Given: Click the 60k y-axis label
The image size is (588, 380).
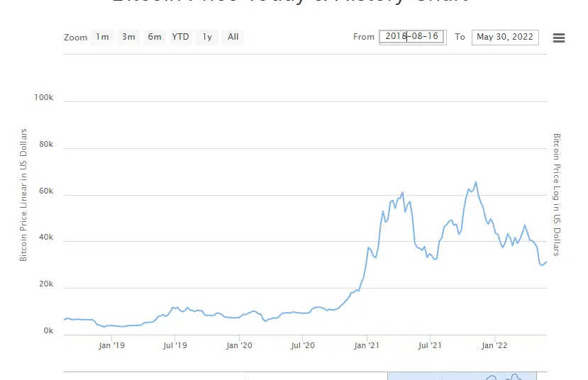Looking at the screenshot, I should tap(46, 191).
